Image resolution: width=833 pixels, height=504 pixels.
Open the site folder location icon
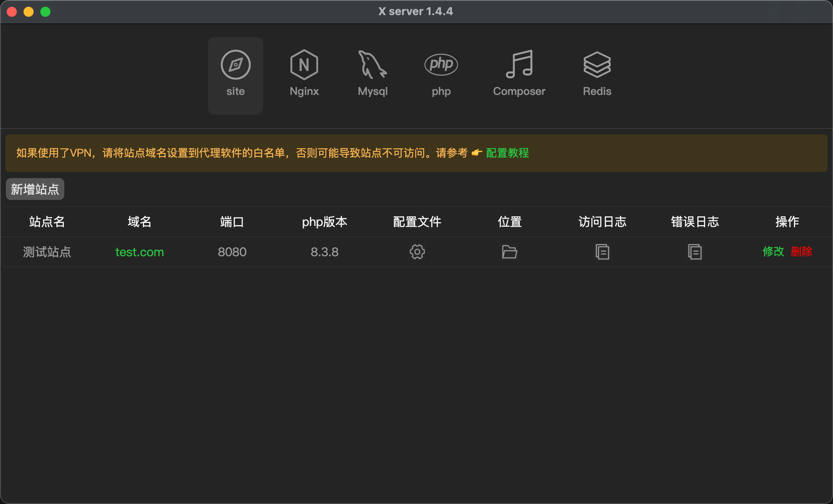click(x=510, y=252)
